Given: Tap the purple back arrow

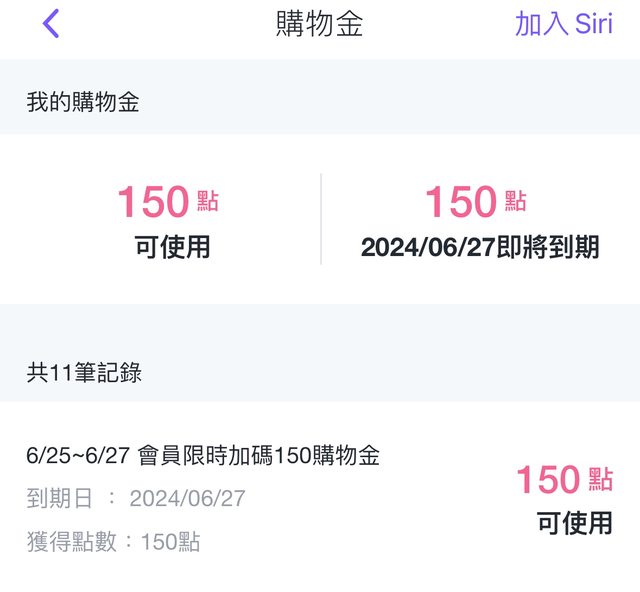Looking at the screenshot, I should click(x=52, y=24).
